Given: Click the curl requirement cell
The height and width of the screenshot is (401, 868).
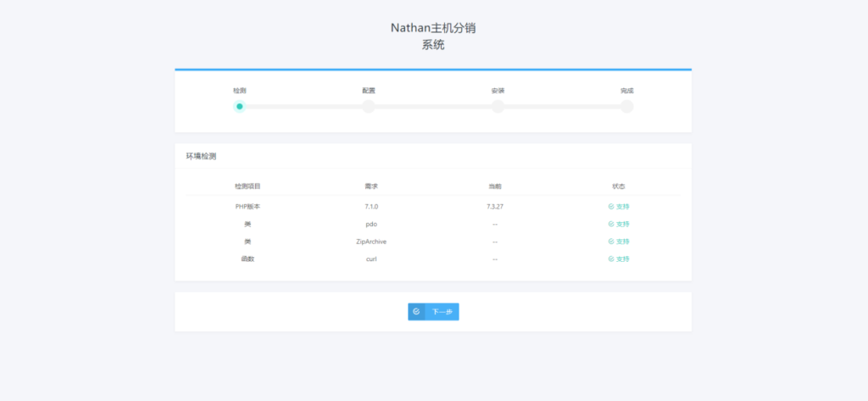Looking at the screenshot, I should coord(371,259).
